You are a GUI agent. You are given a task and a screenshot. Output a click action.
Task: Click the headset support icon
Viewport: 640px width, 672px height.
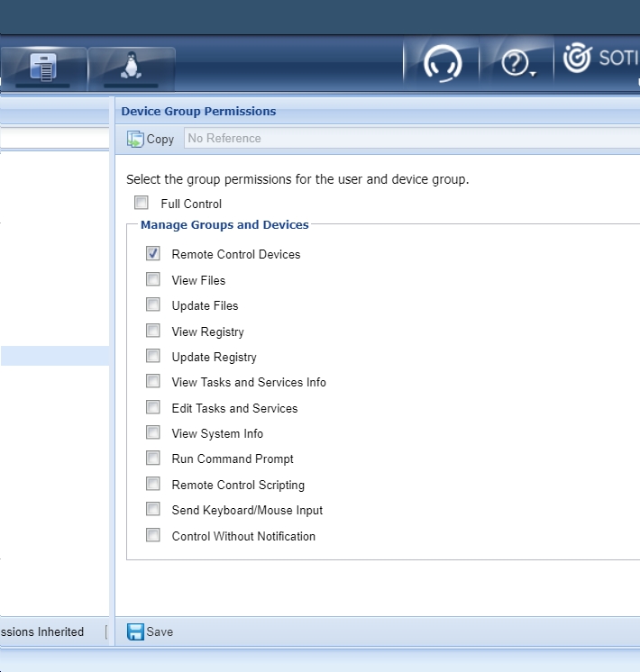(x=442, y=64)
